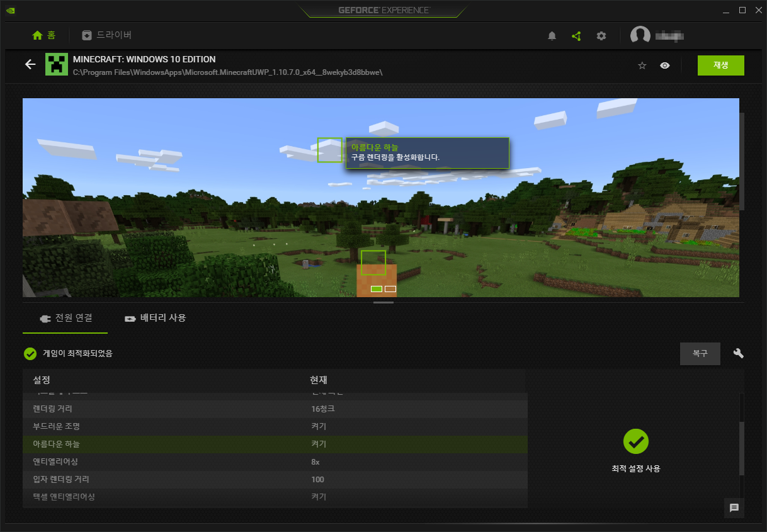767x532 pixels.
Task: Click the 100 particle distance value
Action: click(x=317, y=479)
